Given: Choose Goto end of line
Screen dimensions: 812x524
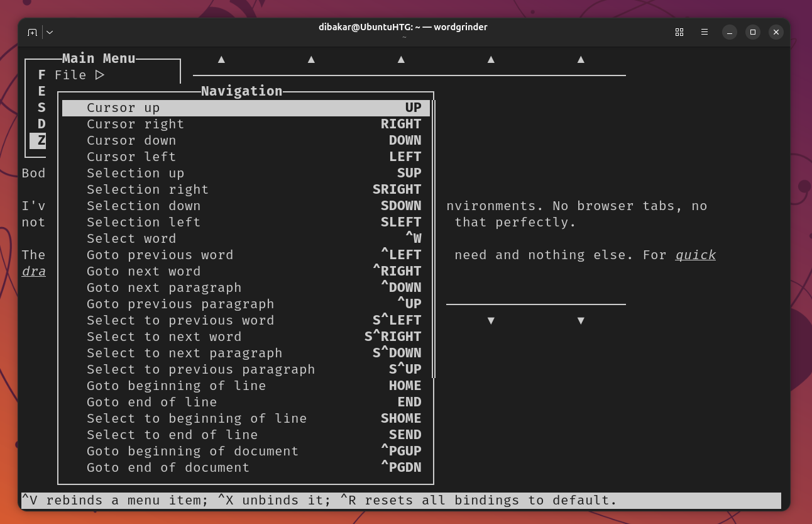Looking at the screenshot, I should pyautogui.click(x=246, y=402).
